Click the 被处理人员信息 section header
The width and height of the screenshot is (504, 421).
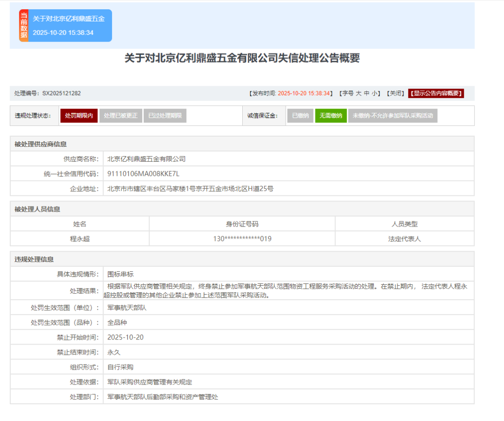point(37,209)
